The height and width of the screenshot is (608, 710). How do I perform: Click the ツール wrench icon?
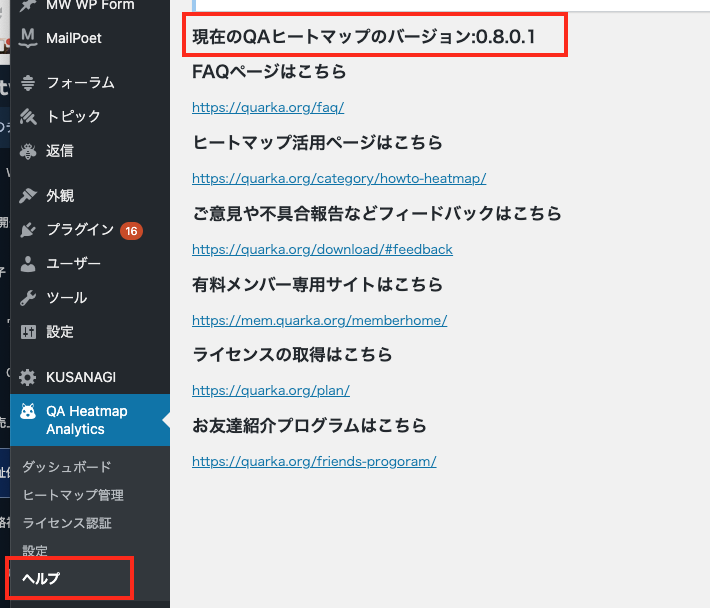28,298
